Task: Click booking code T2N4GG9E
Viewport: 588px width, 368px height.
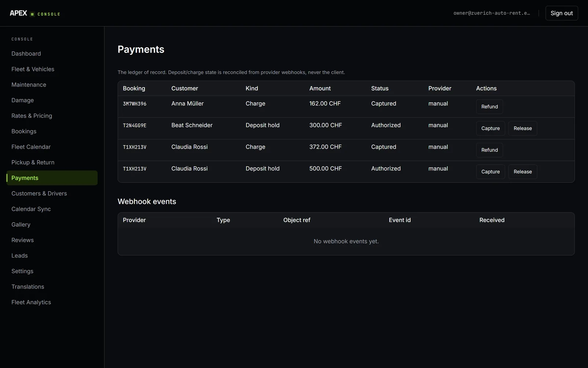Action: pyautogui.click(x=135, y=125)
